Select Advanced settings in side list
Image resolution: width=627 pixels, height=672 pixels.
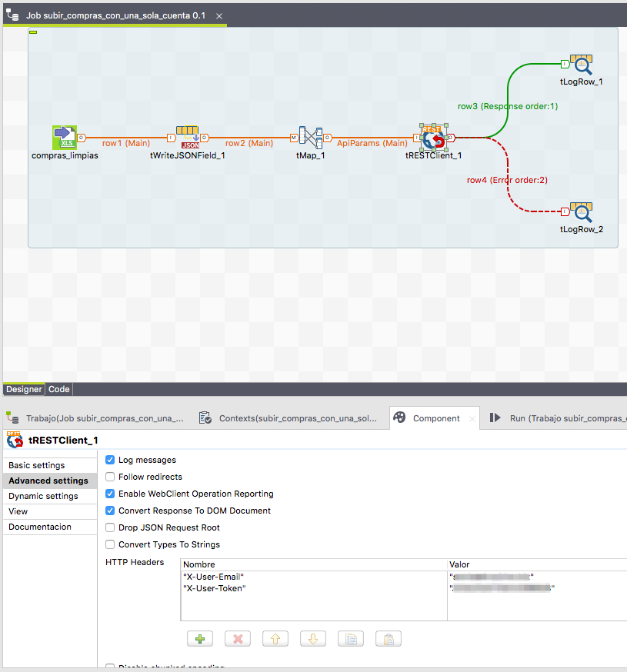[x=50, y=481]
